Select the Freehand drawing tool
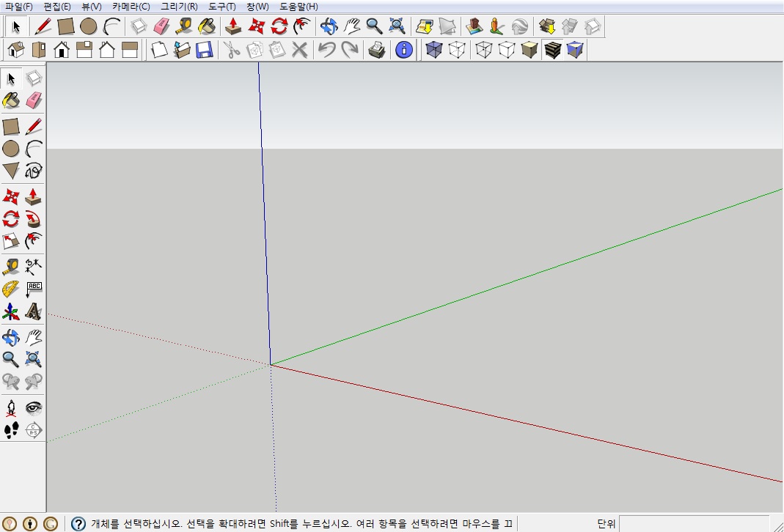This screenshot has height=532, width=784. coord(34,170)
